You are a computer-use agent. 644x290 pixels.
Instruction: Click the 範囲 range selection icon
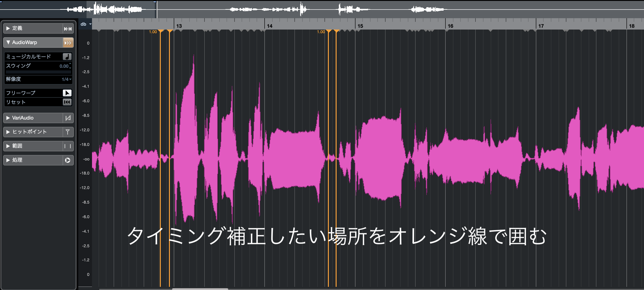(68, 146)
